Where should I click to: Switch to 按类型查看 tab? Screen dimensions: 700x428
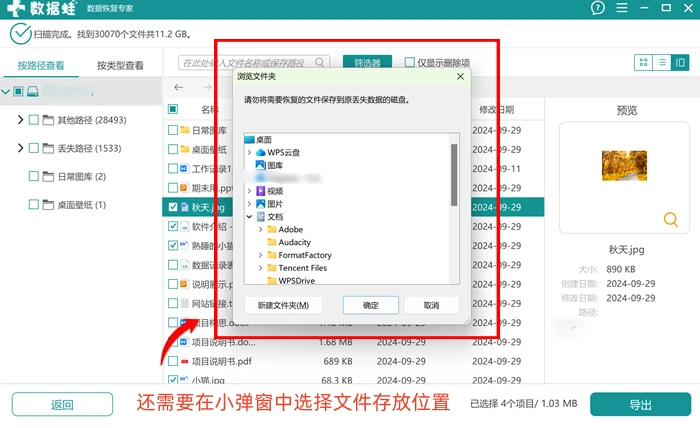click(x=120, y=66)
